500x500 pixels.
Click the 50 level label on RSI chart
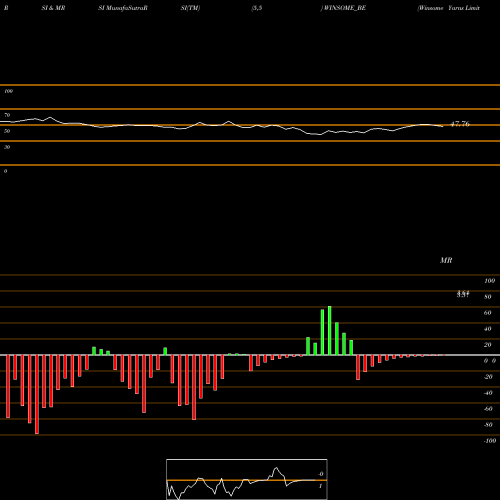7,131
